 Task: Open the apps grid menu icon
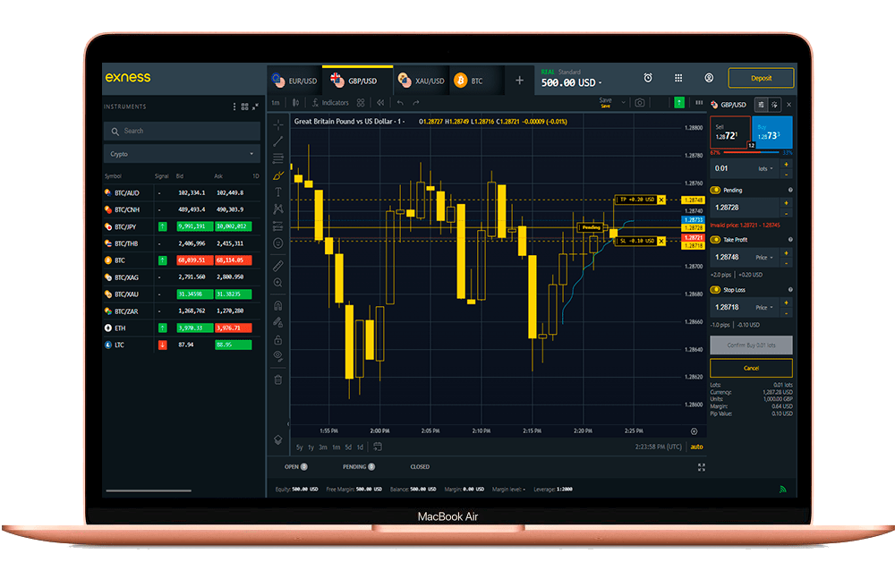tap(678, 78)
